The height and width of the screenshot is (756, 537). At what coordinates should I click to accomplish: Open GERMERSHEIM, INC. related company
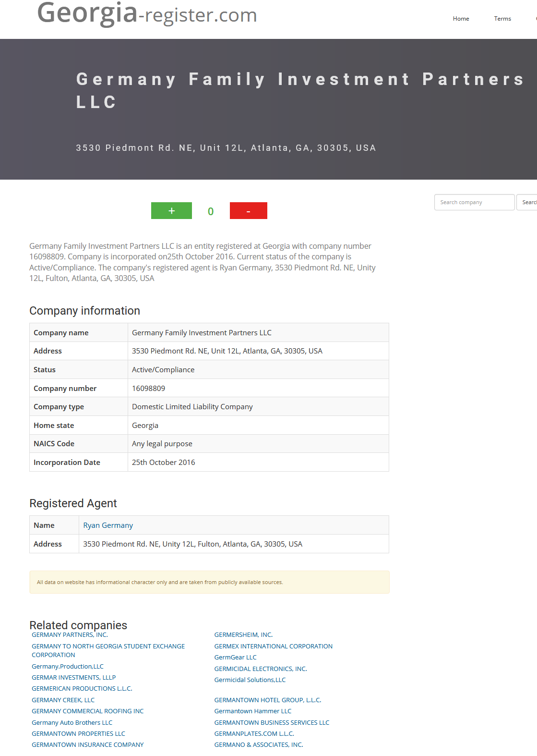[x=243, y=635]
